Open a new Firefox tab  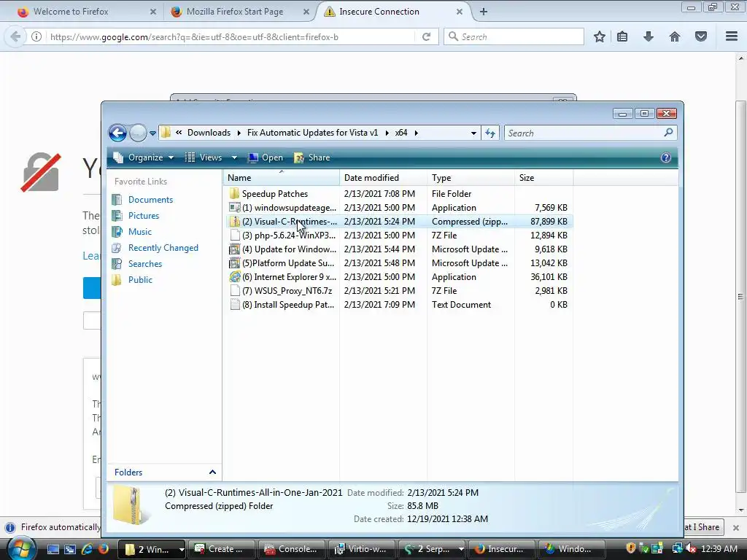pos(483,12)
